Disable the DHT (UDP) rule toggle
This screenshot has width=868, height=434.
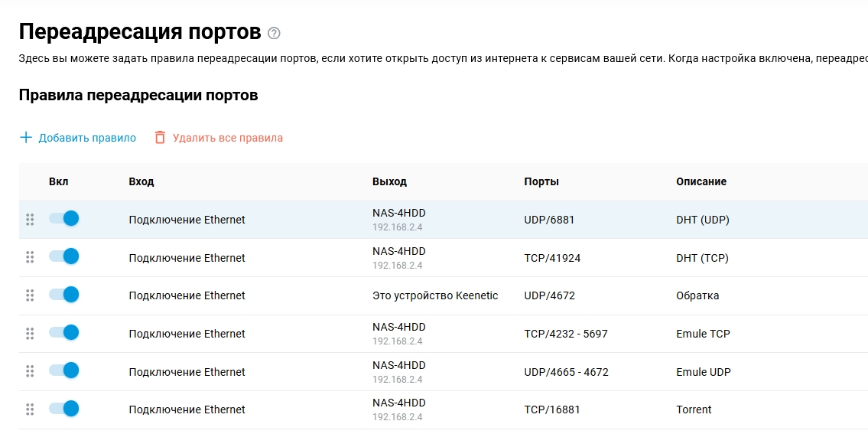(x=64, y=219)
